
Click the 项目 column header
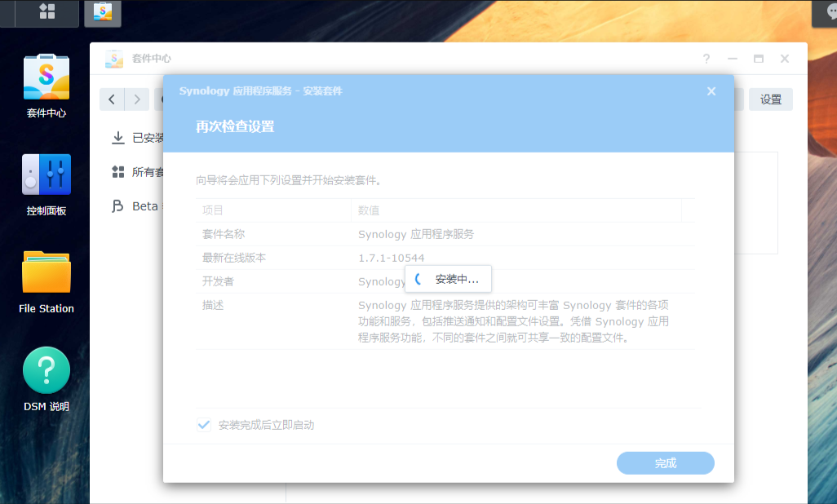pos(213,210)
